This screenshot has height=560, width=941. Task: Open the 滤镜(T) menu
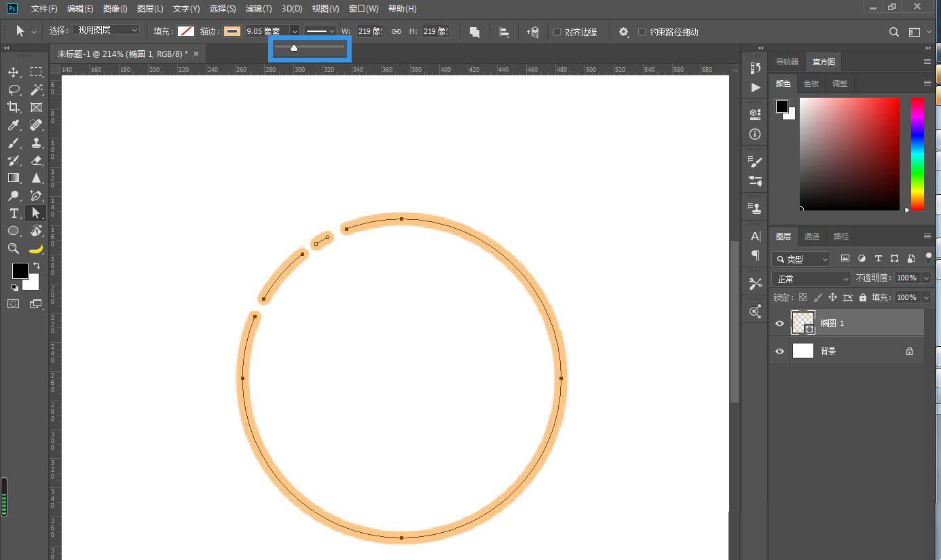tap(259, 9)
